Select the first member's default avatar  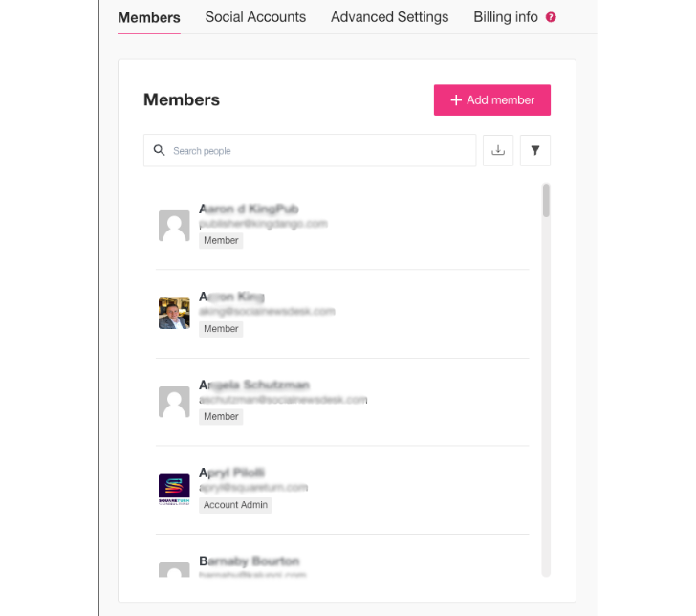[174, 226]
